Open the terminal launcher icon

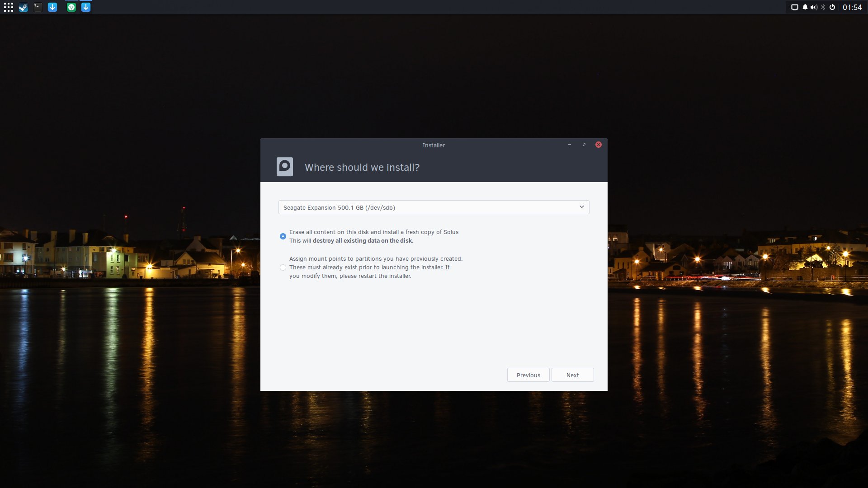[38, 7]
